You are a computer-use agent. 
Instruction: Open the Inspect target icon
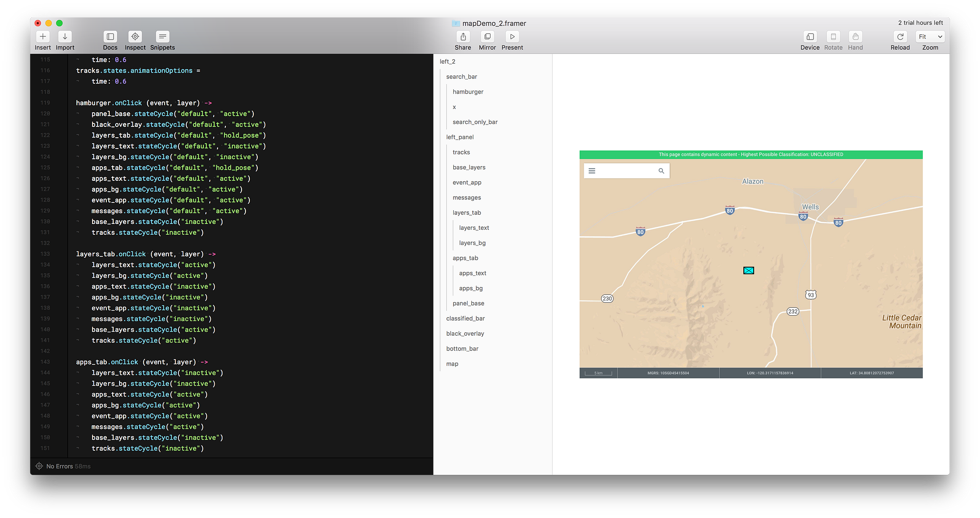[135, 37]
